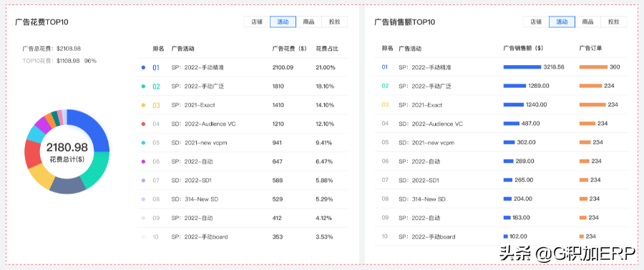Viewport: 644px width, 270px height.
Task: Click the 花费占比 column header
Action: click(x=327, y=49)
